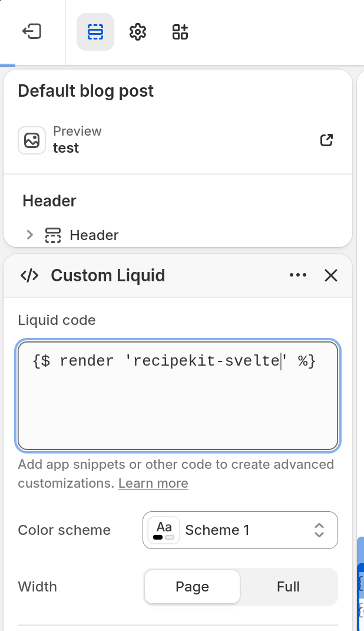The height and width of the screenshot is (631, 364).
Task: Open preview in new window icon
Action: (x=326, y=140)
